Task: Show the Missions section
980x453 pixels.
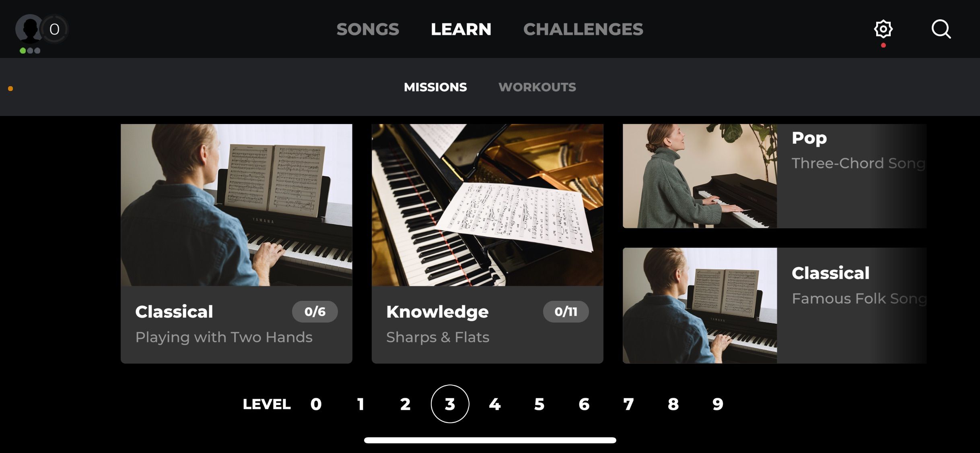Action: pyautogui.click(x=435, y=87)
